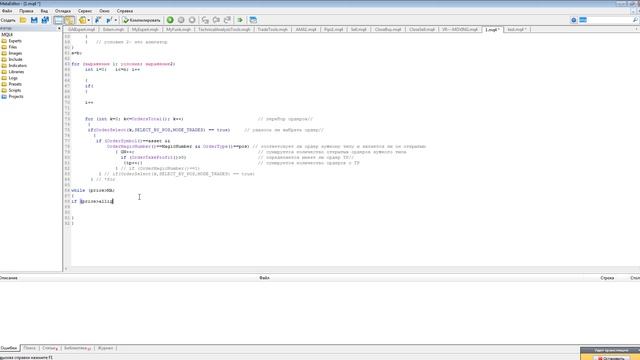Click the blue round icon near search
This screenshot has width=640, height=360.
pyautogui.click(x=573, y=20)
